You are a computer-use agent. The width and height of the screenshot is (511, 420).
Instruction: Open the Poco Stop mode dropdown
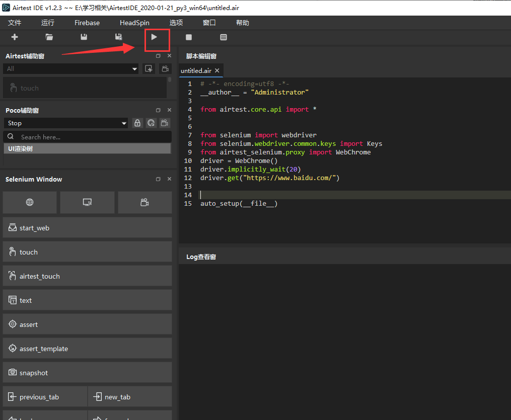[66, 123]
